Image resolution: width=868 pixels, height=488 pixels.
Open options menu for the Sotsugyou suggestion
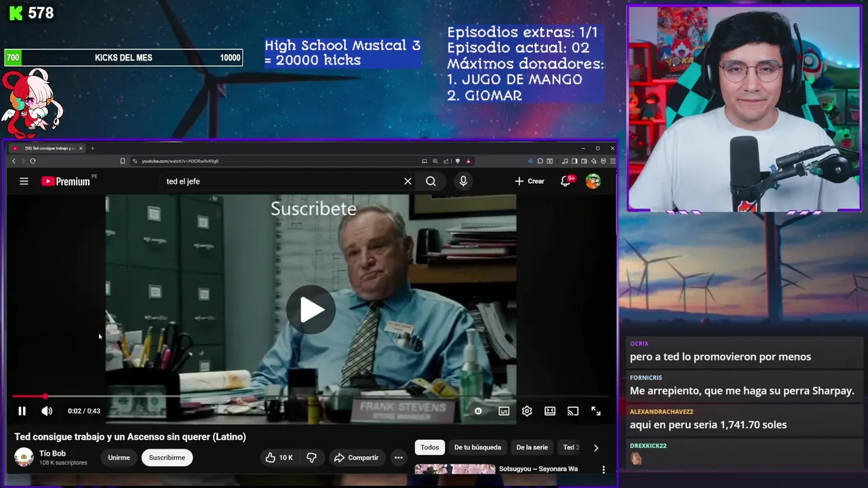click(x=604, y=469)
